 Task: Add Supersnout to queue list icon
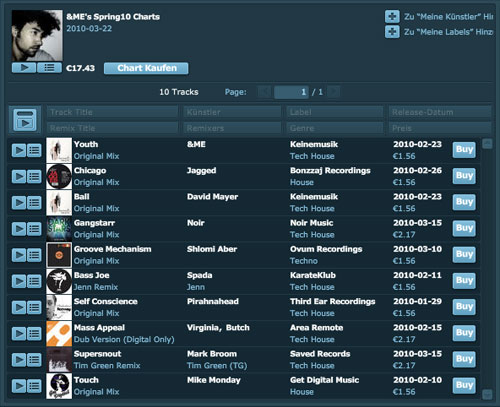coord(34,360)
